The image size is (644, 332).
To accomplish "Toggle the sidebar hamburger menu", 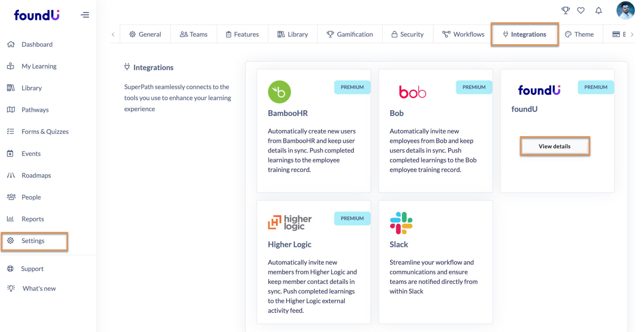I will [x=85, y=15].
